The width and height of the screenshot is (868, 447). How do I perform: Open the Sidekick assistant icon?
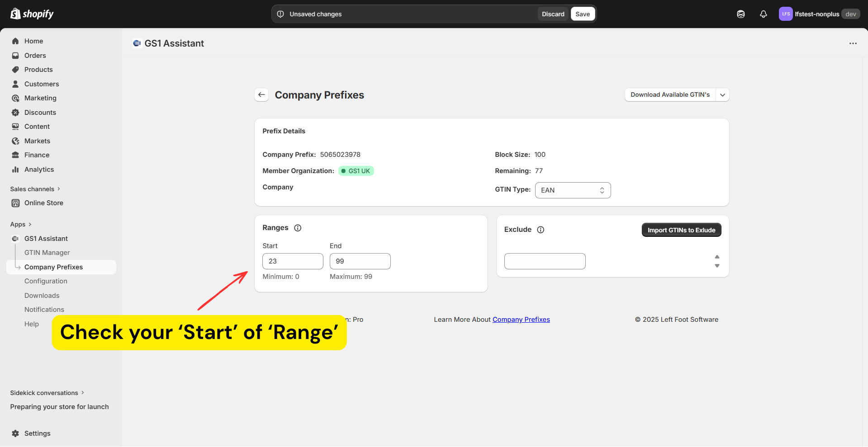[x=741, y=14]
